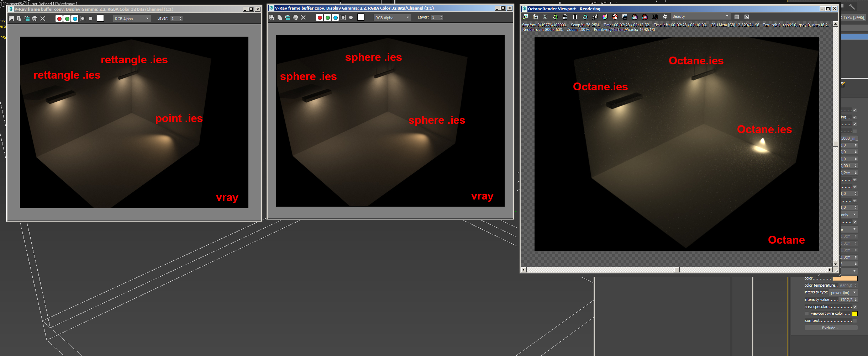
Task: Print image from left V-Ray frame buffer
Action: click(35, 18)
